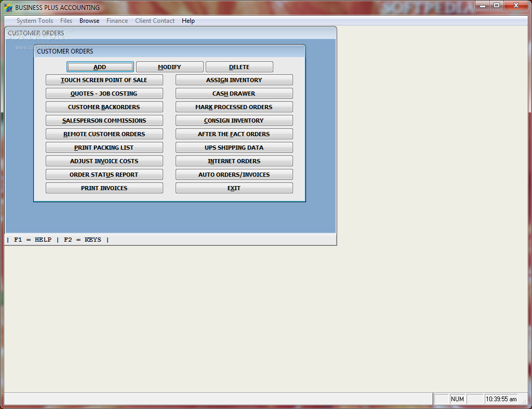The image size is (532, 409).
Task: Click the MODIFY button
Action: pos(170,67)
